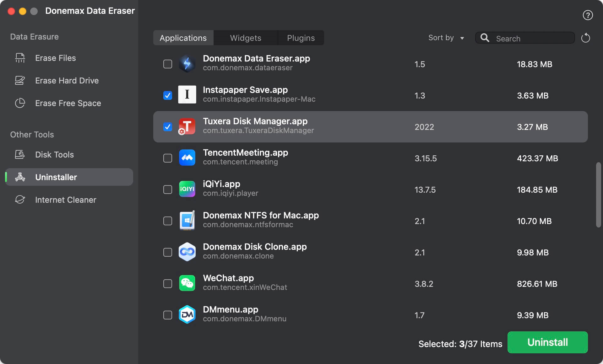This screenshot has height=364, width=603.
Task: Open help via question mark icon
Action: point(588,15)
